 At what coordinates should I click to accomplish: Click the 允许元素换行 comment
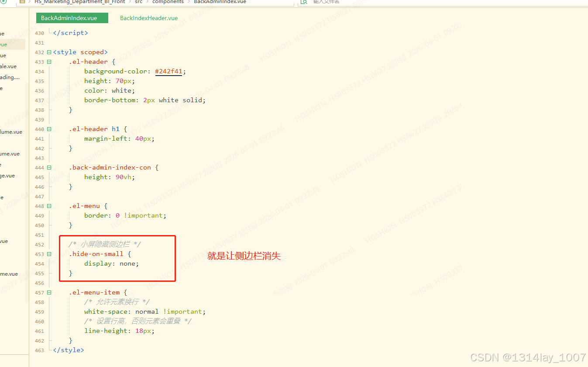117,302
